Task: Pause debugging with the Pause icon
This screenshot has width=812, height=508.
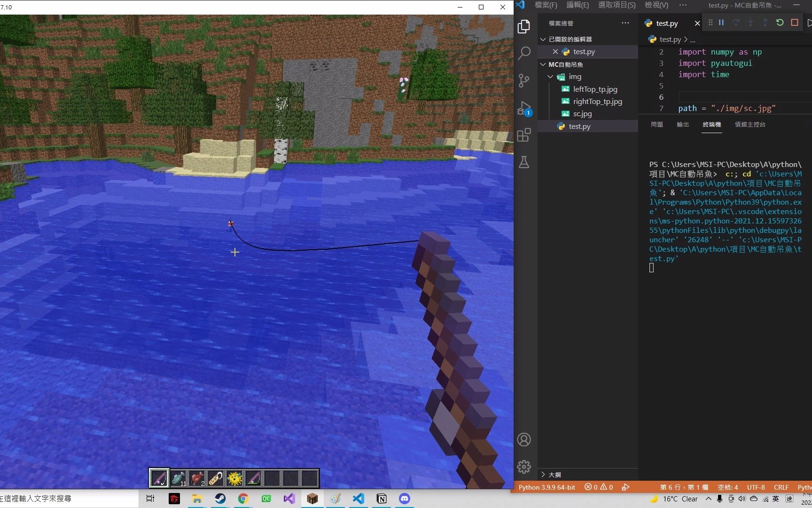Action: 721,22
